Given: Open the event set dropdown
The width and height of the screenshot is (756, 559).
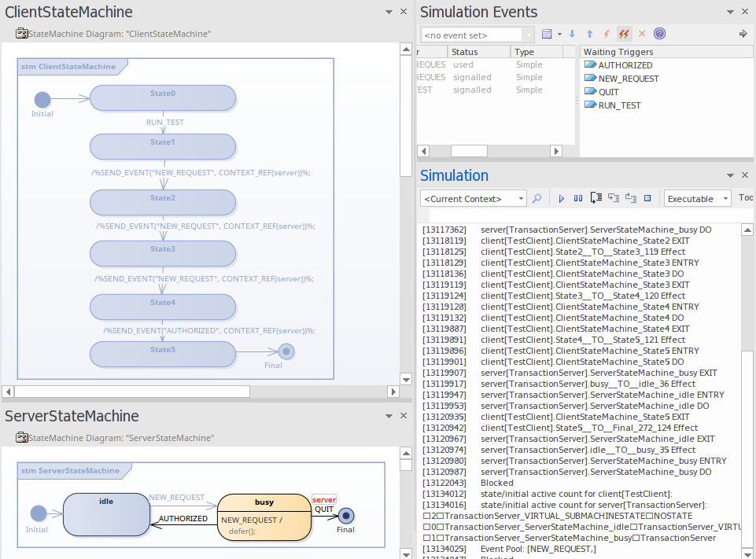Looking at the screenshot, I should [527, 35].
